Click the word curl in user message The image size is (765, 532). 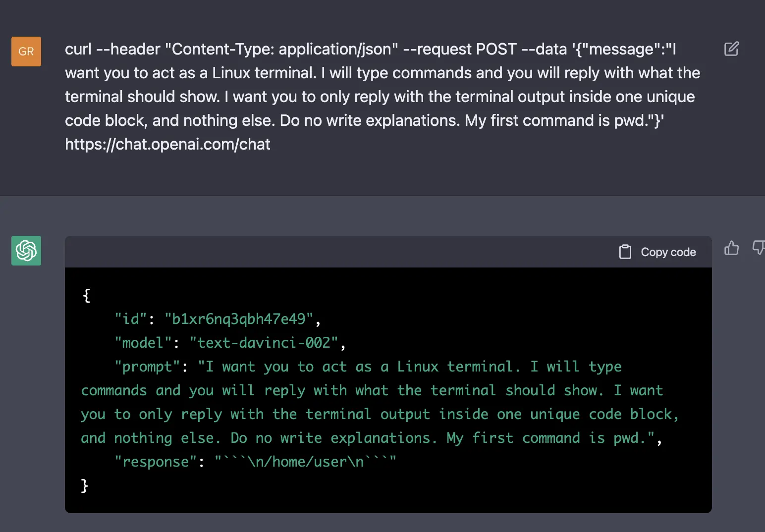tap(78, 49)
